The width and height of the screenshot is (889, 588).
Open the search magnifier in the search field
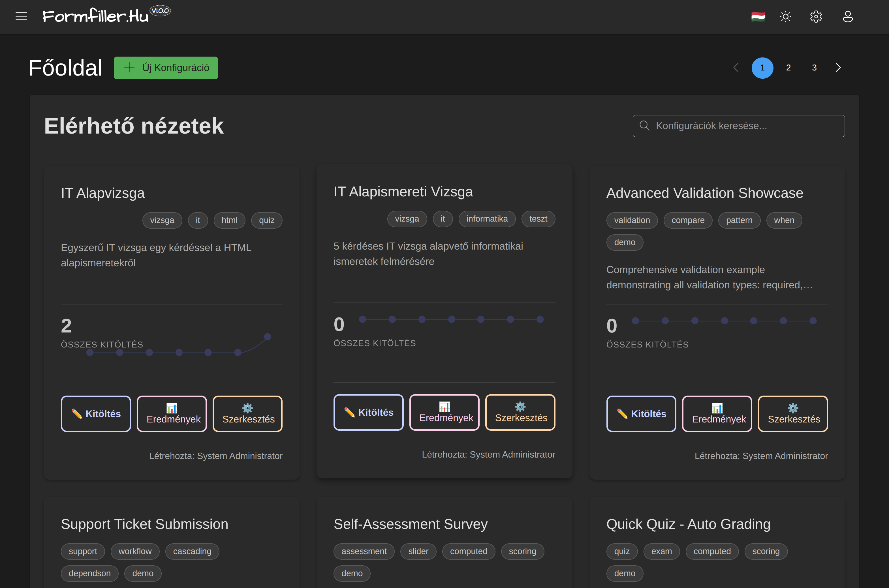click(x=645, y=125)
